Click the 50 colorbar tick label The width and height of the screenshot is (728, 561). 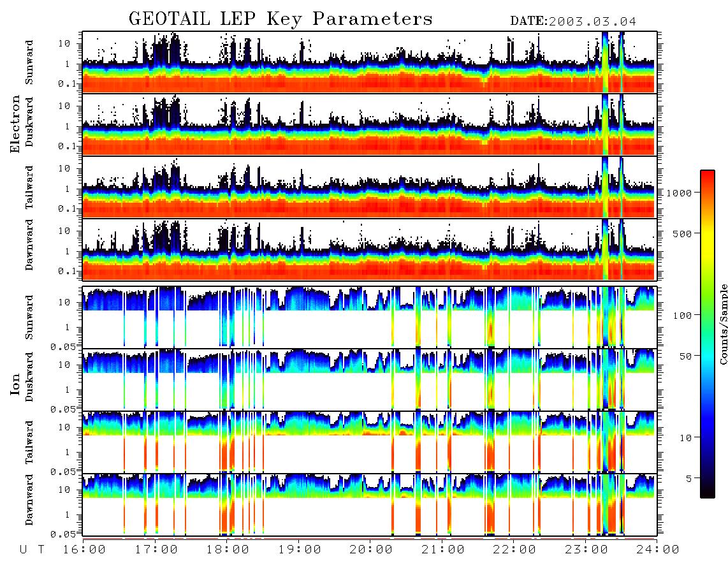click(x=685, y=356)
